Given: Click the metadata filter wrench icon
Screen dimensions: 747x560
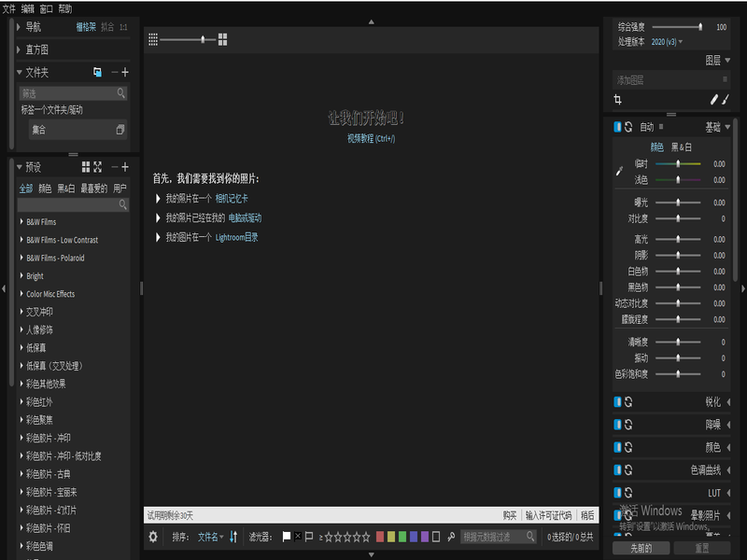Looking at the screenshot, I should [x=451, y=537].
